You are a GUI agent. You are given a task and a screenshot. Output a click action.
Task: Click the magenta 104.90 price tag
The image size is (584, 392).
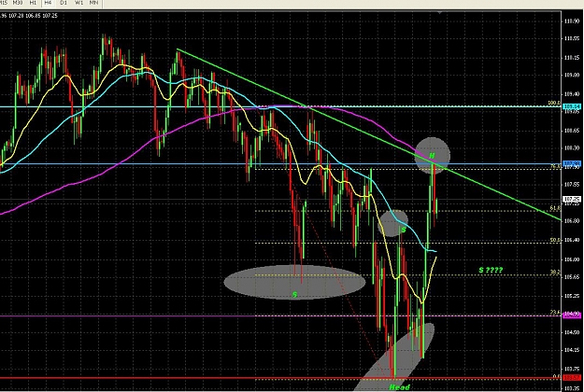point(572,315)
